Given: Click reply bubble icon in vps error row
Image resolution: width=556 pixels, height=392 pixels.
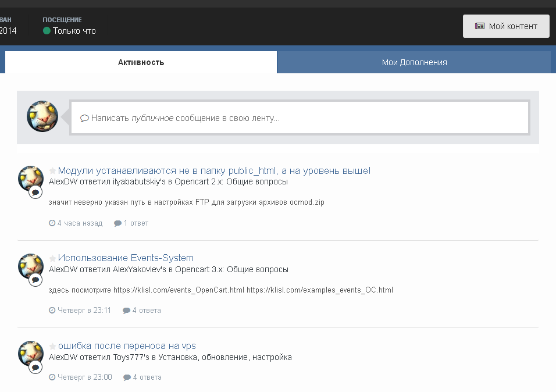Looking at the screenshot, I should [127, 377].
